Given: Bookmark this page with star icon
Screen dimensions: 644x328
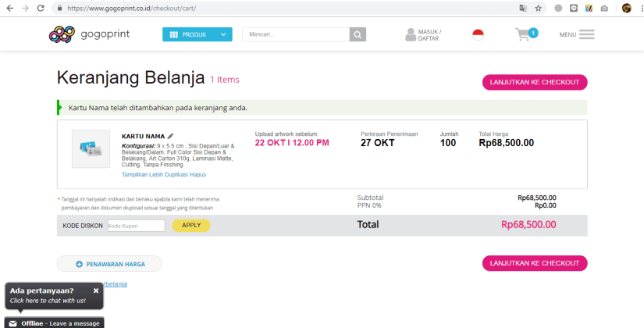Looking at the screenshot, I should click(539, 8).
